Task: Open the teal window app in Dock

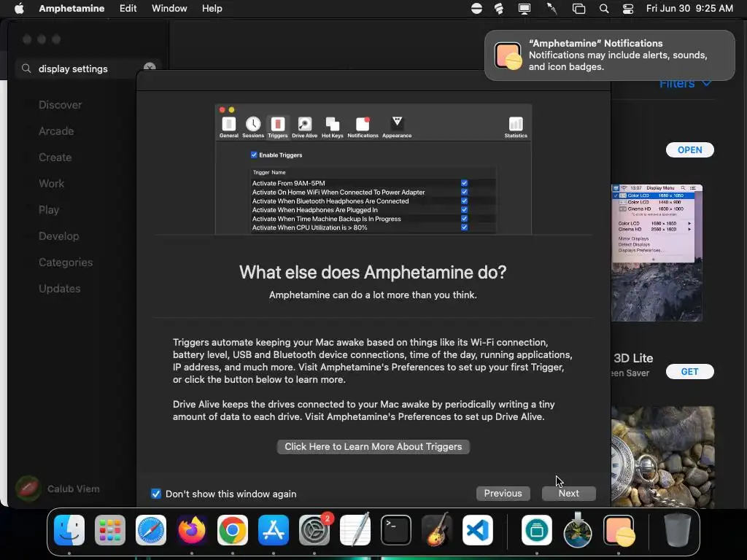Action: click(537, 530)
